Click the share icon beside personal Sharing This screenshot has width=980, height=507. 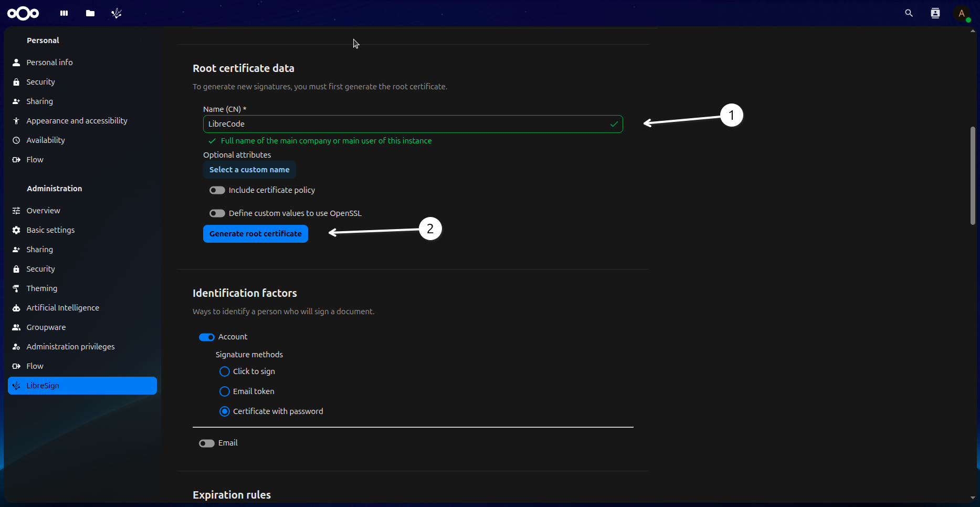(x=16, y=101)
